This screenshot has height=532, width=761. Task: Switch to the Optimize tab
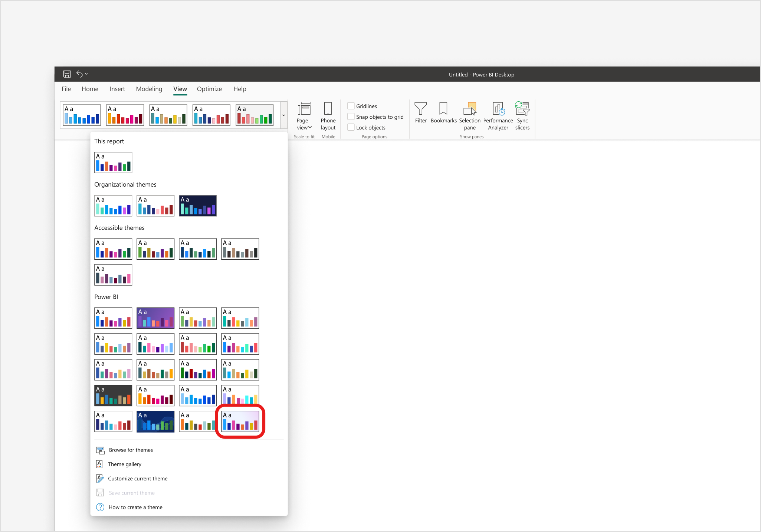coord(209,89)
